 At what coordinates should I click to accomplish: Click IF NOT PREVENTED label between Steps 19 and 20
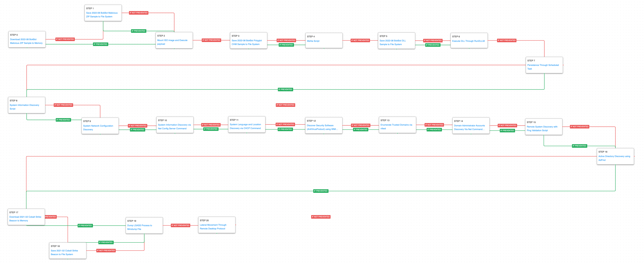(180, 225)
